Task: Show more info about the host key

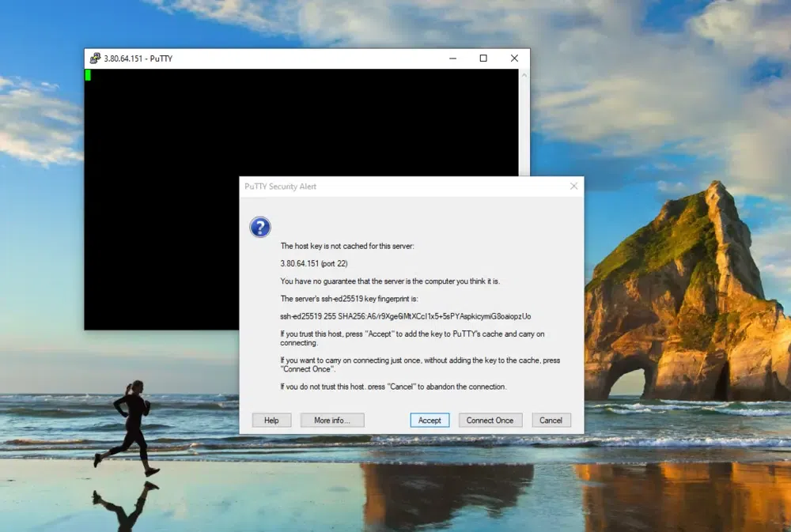Action: coord(332,420)
